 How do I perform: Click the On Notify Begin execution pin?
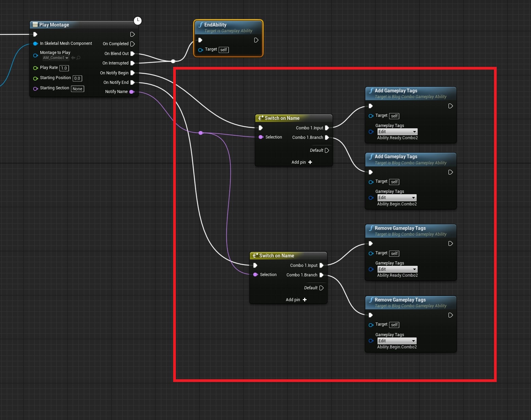coord(132,73)
